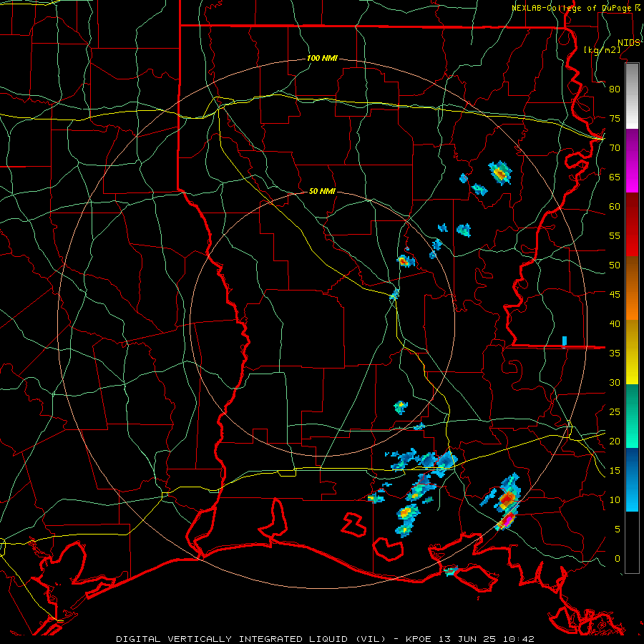Click the "55" value on the color scale
The width and height of the screenshot is (644, 644).
click(x=615, y=235)
